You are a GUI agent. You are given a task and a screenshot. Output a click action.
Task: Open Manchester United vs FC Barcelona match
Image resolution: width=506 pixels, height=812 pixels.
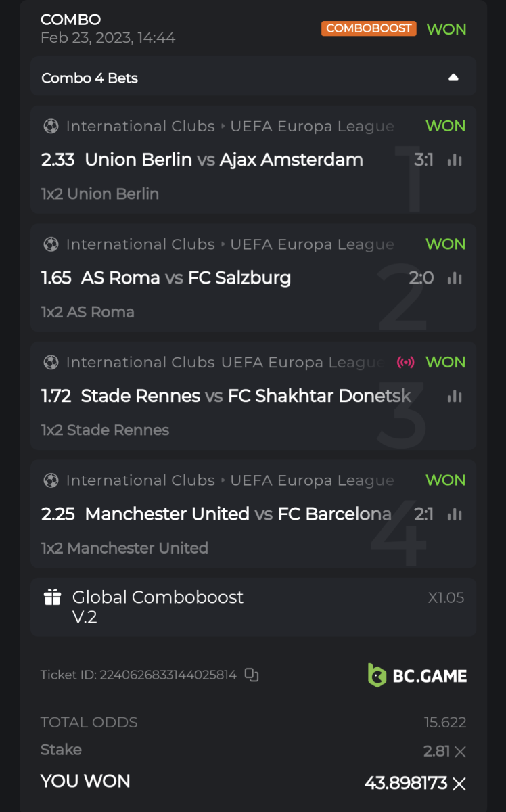coord(237,514)
